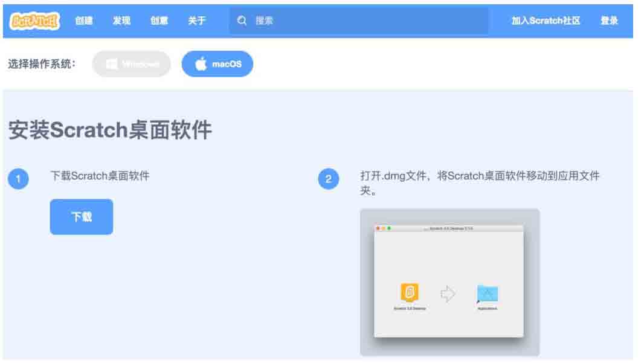Focus the 搜索 search input field
The width and height of the screenshot is (644, 363).
(362, 21)
